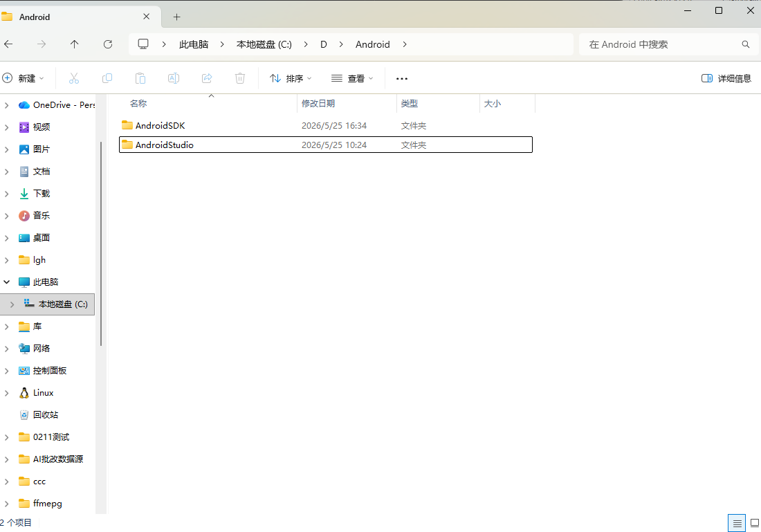The width and height of the screenshot is (761, 532).
Task: Open the 排序 sort dropdown
Action: click(291, 78)
